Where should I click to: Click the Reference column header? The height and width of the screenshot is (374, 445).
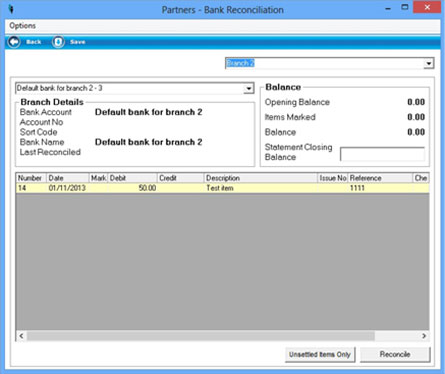[x=380, y=178]
